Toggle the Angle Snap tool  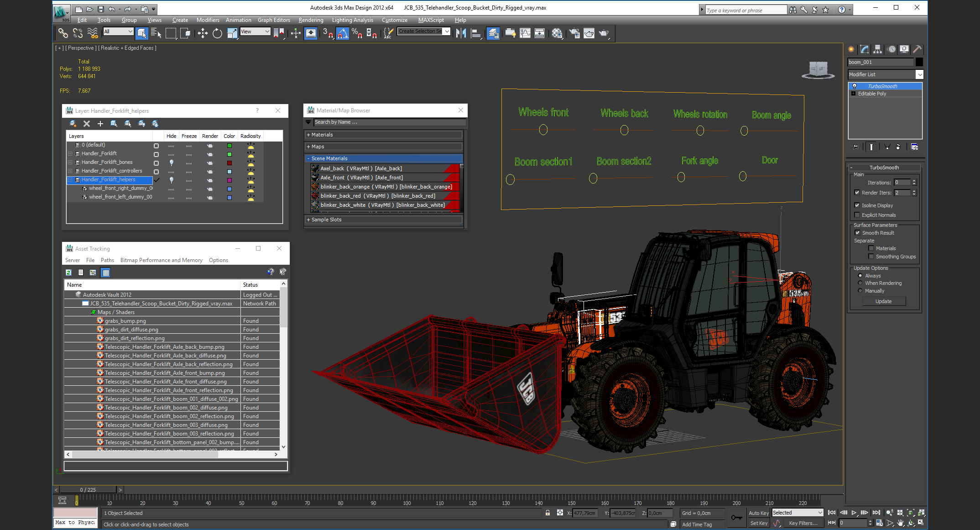coord(342,33)
